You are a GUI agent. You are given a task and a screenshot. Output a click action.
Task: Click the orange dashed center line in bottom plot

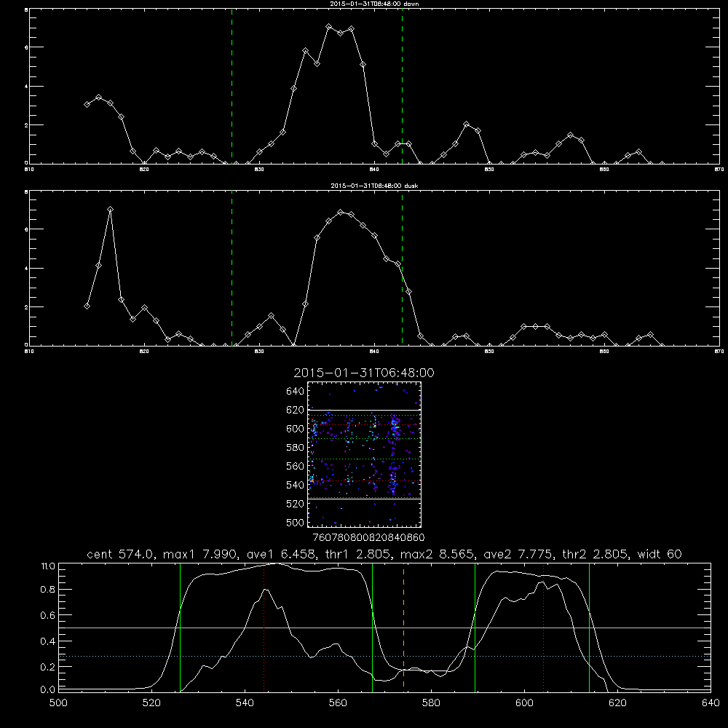click(x=403, y=628)
